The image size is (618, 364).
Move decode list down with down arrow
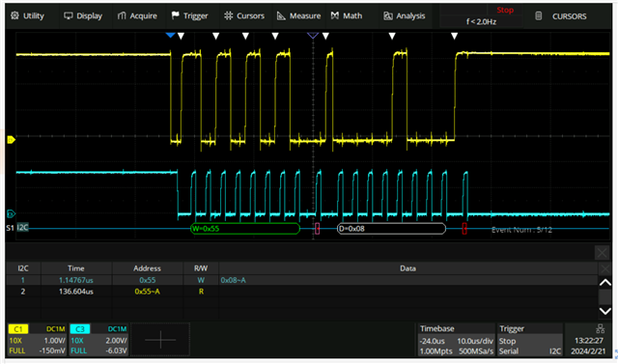[x=605, y=311]
